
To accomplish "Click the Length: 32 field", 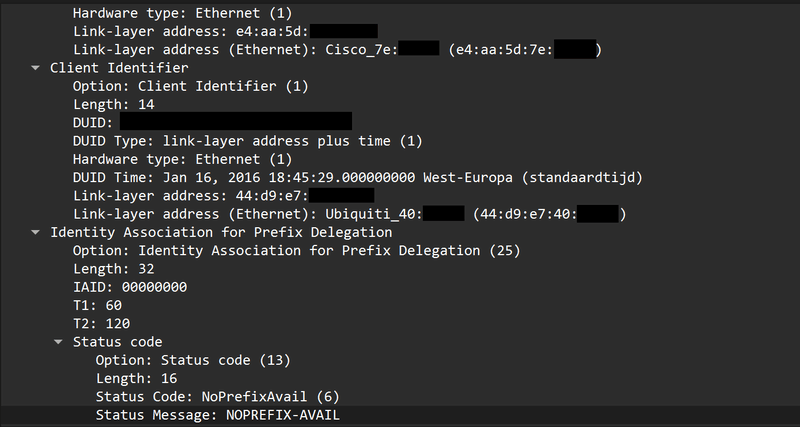I will click(x=111, y=269).
